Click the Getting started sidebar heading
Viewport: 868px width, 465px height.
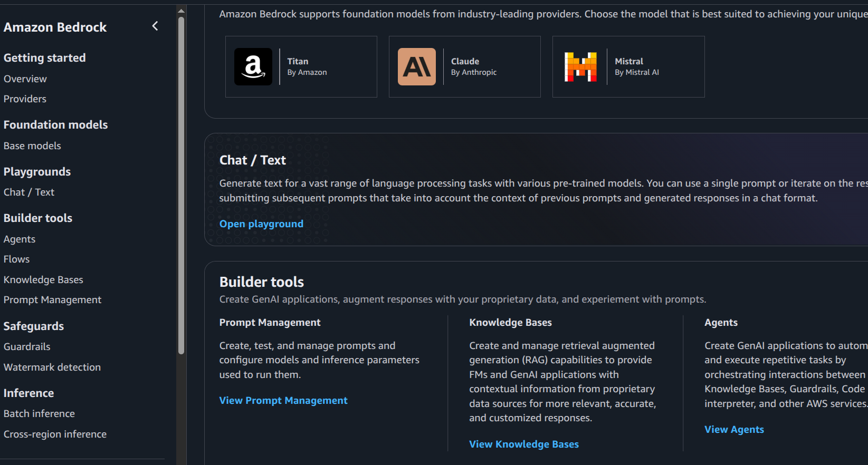[x=44, y=57]
